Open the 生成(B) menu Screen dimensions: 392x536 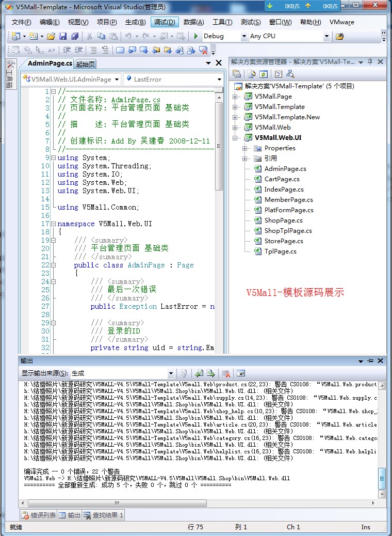(136, 22)
